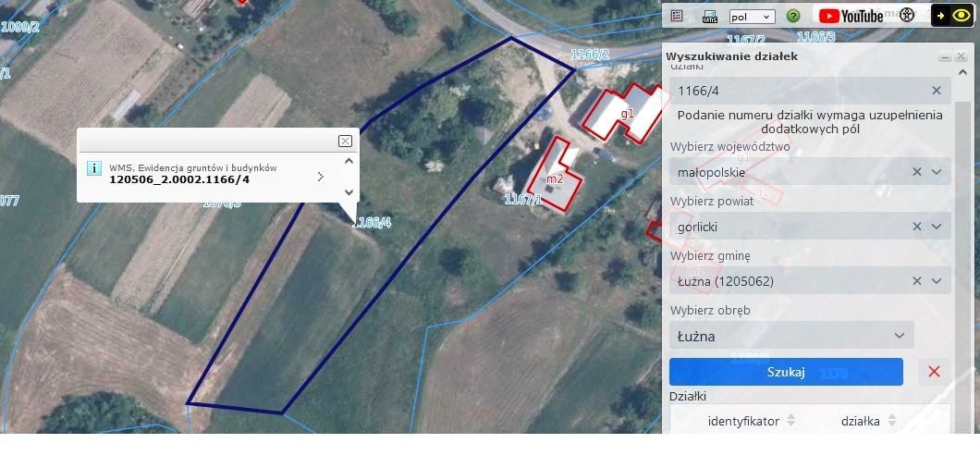Click the WMS services icon
This screenshot has width=980, height=468.
tap(710, 17)
